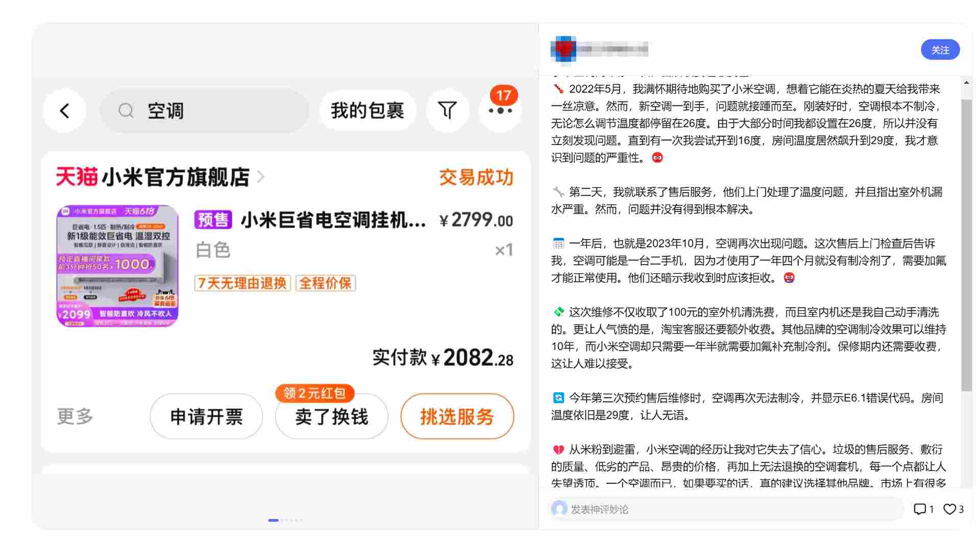Click the 领2元红包 red packet badge
The width and height of the screenshot is (980, 542).
point(314,392)
